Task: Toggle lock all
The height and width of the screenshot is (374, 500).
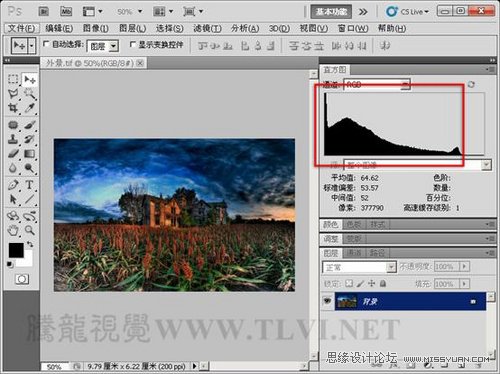Action: (x=383, y=284)
